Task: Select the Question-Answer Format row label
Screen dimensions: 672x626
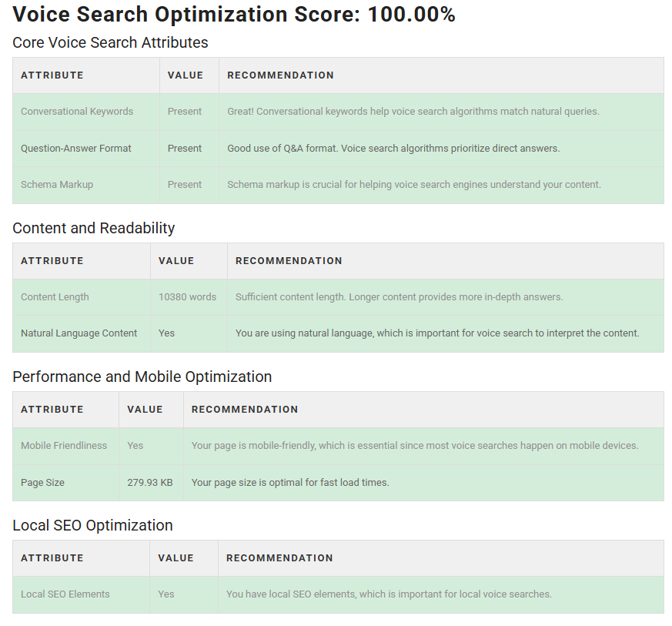Action: (76, 149)
